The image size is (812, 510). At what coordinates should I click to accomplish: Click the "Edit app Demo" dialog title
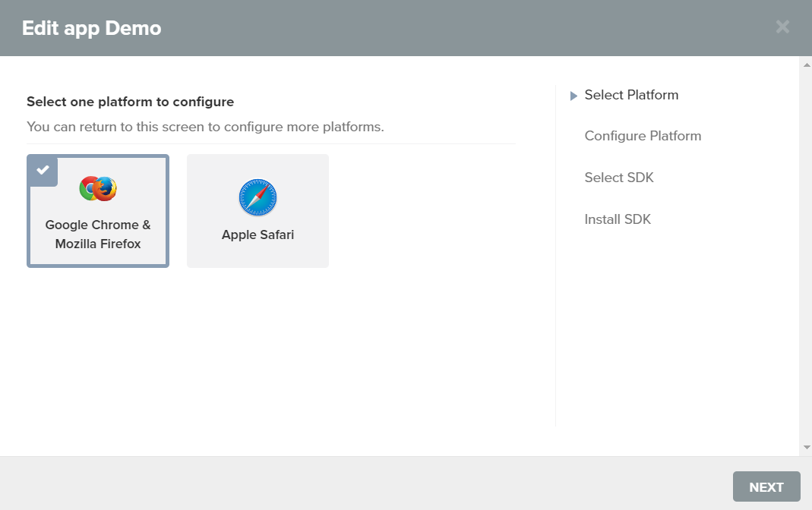tap(91, 28)
